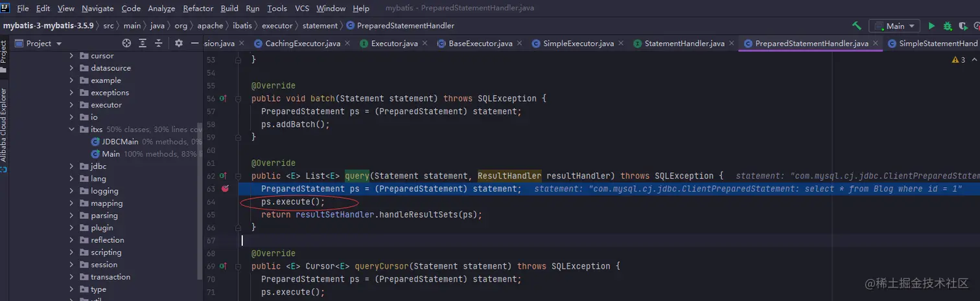Start debugging with the bug icon
980x301 pixels.
click(948, 26)
